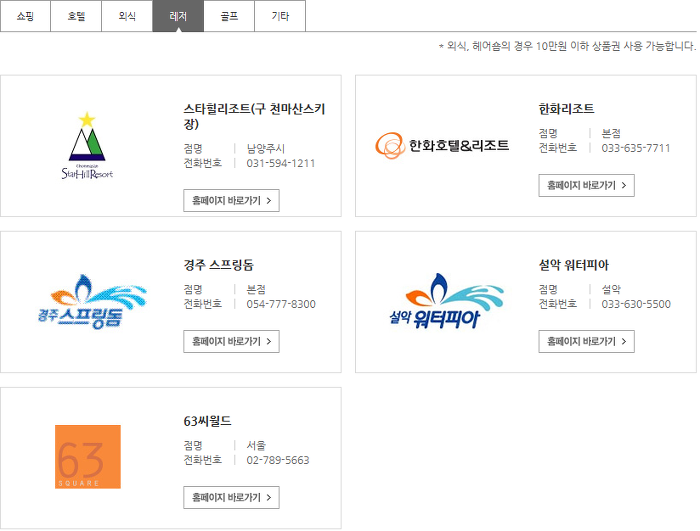Click the active 레저 tab
The image size is (700, 531).
pos(178,16)
